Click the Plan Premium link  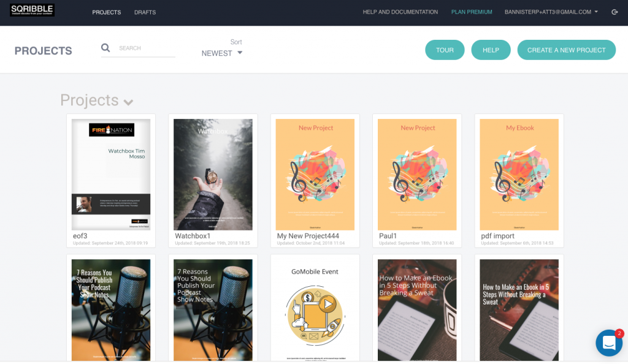tap(471, 12)
